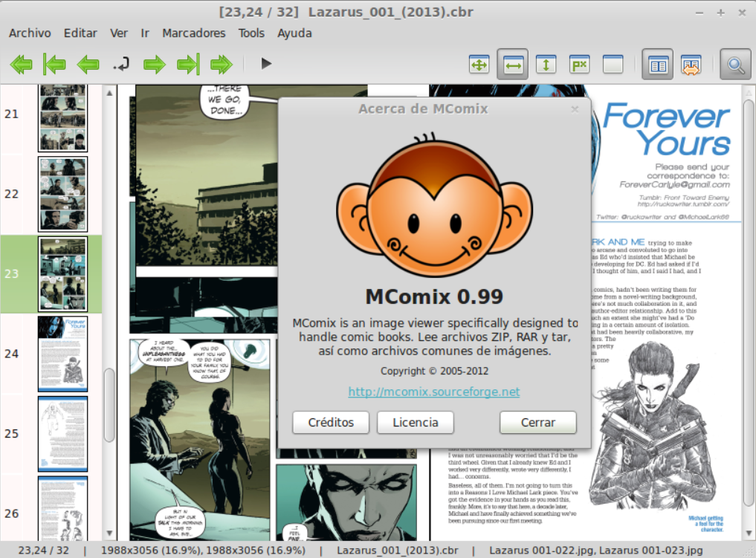Click the Lazarus_001_(2013).cbr status bar filename
The width and height of the screenshot is (756, 558).
pyautogui.click(x=397, y=551)
